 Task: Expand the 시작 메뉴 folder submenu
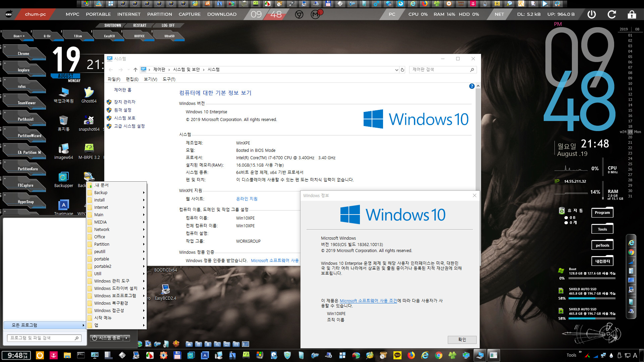point(116,318)
